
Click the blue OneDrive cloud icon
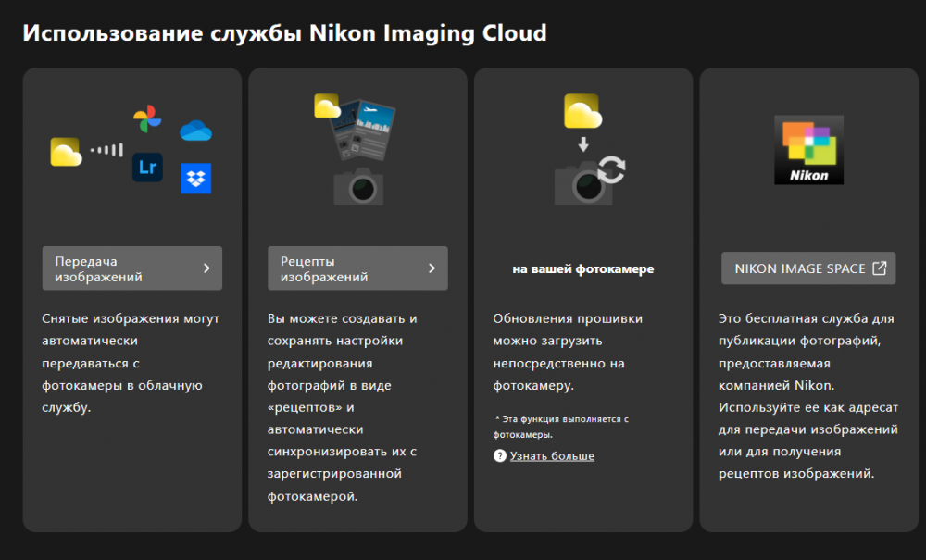196,131
